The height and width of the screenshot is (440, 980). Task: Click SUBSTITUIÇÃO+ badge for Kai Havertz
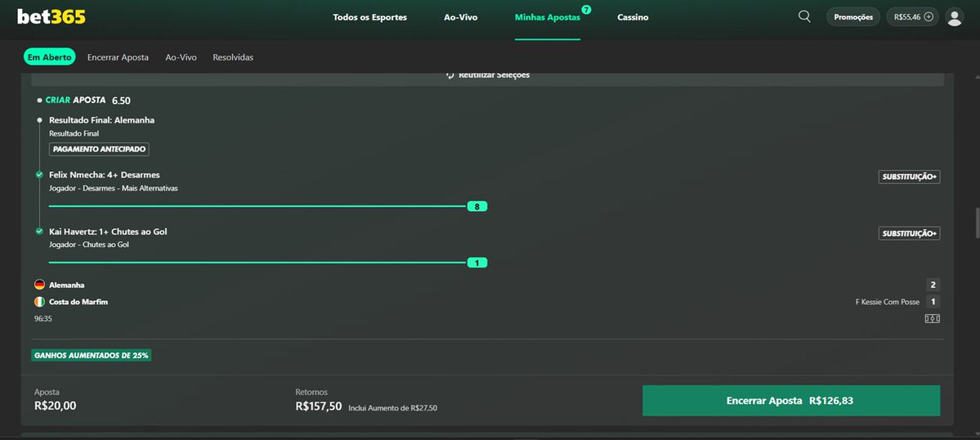click(910, 234)
